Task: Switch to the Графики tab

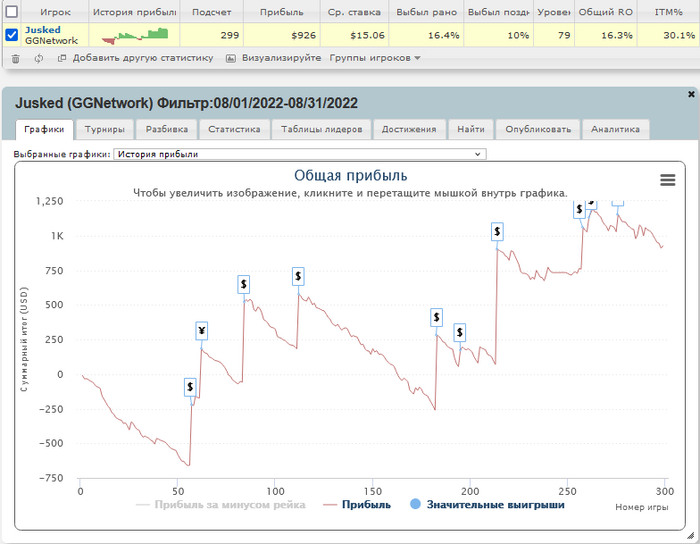Action: click(44, 129)
